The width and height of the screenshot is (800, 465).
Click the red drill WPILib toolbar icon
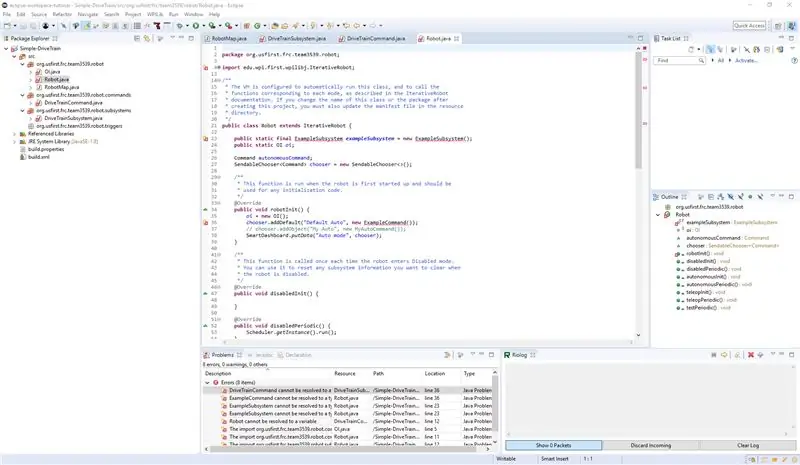[157, 26]
